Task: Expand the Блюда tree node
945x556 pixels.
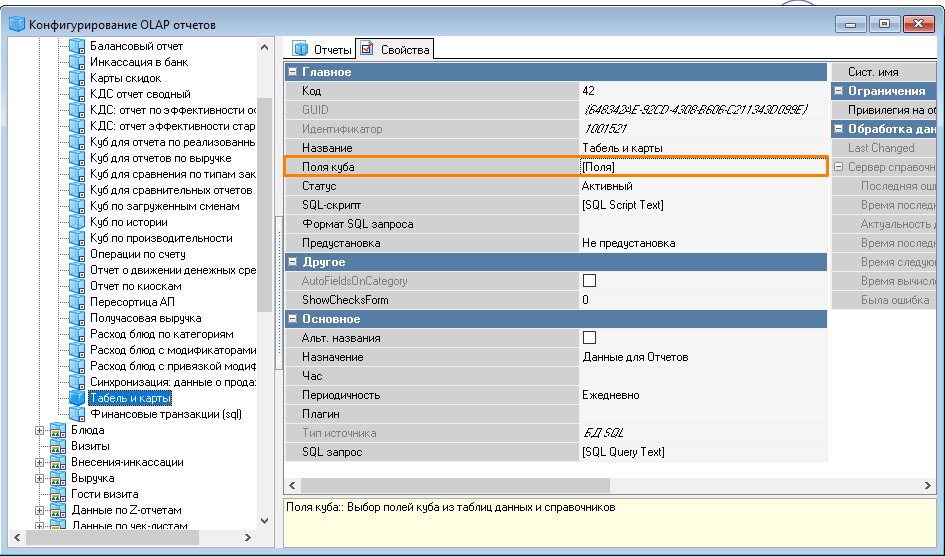Action: click(x=41, y=430)
